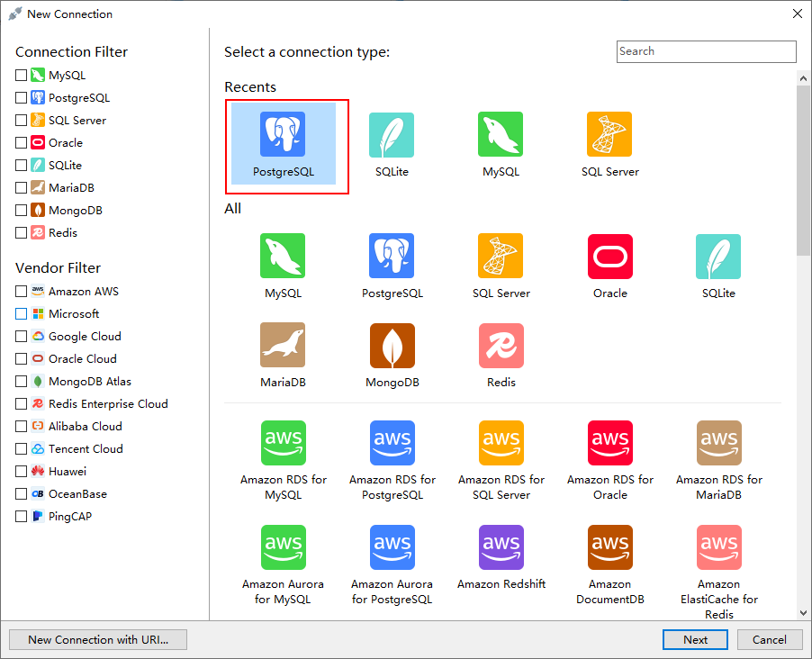
Task: Check the SQL Server connection filter
Action: click(22, 121)
